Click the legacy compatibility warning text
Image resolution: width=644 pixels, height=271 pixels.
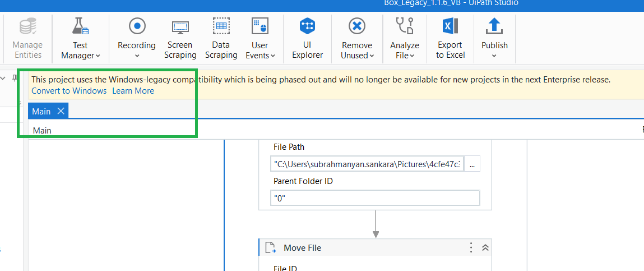click(x=321, y=80)
